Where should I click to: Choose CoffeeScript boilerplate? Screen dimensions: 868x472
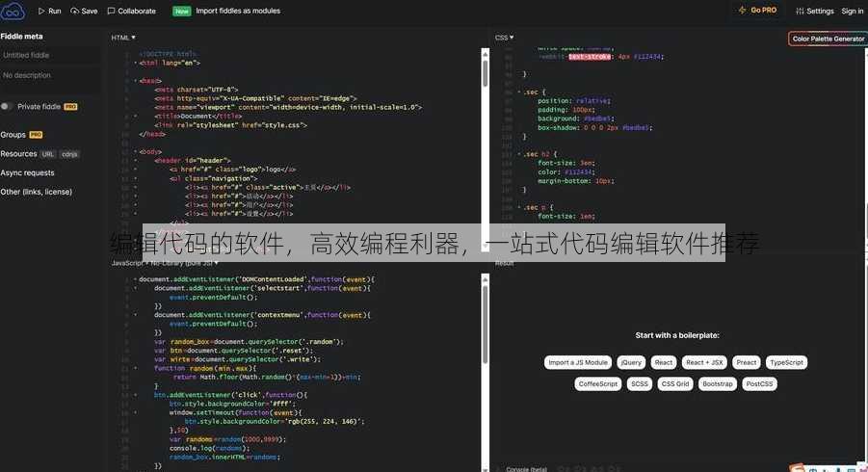598,384
